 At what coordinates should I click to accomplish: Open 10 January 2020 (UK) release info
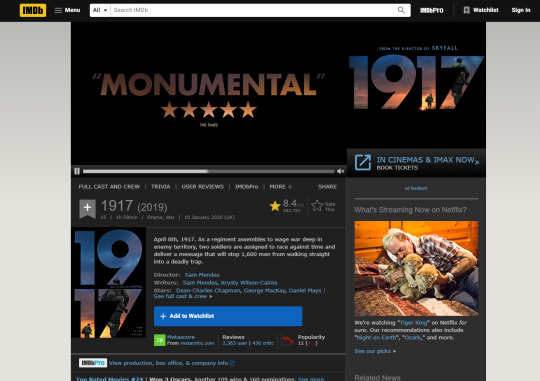[210, 217]
